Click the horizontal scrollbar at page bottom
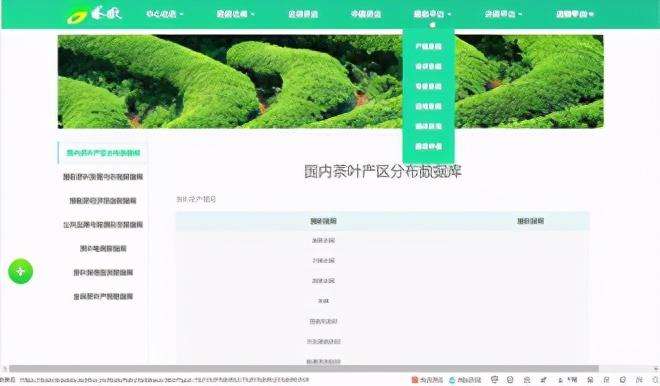The width and height of the screenshot is (660, 386). pos(303,369)
